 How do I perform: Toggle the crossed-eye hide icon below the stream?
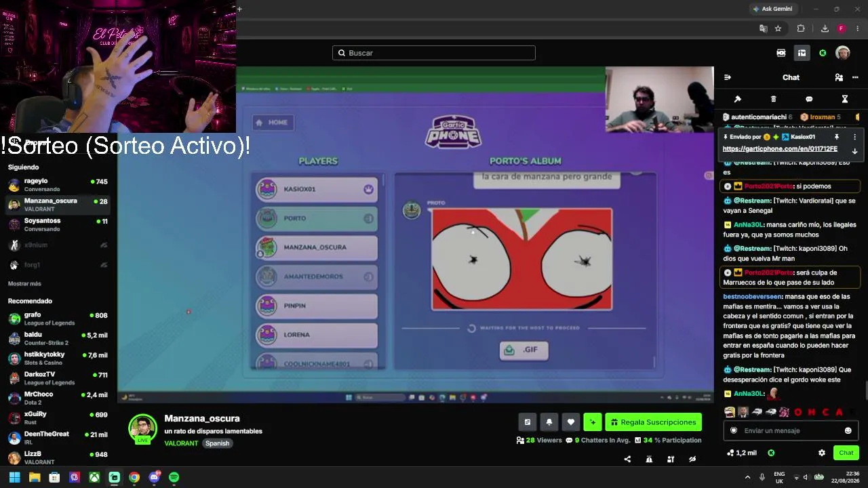pyautogui.click(x=692, y=459)
